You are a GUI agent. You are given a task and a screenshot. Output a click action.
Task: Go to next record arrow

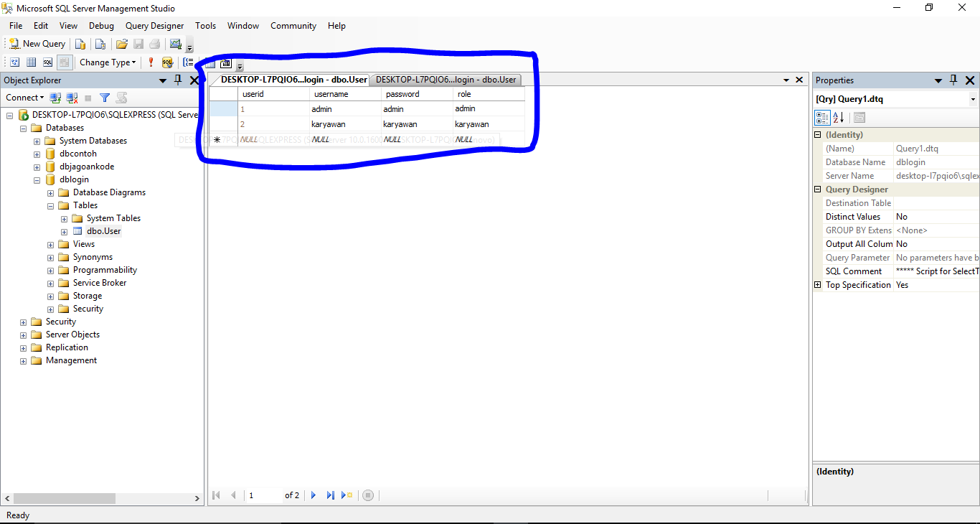tap(314, 495)
